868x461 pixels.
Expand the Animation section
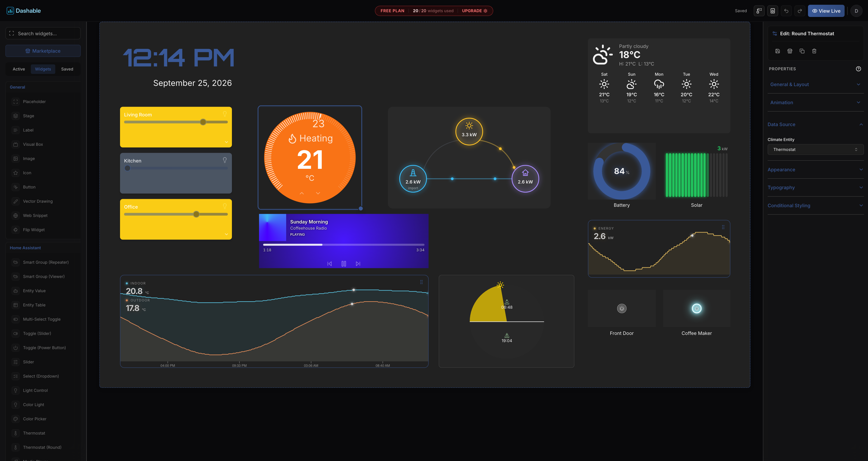pos(815,102)
